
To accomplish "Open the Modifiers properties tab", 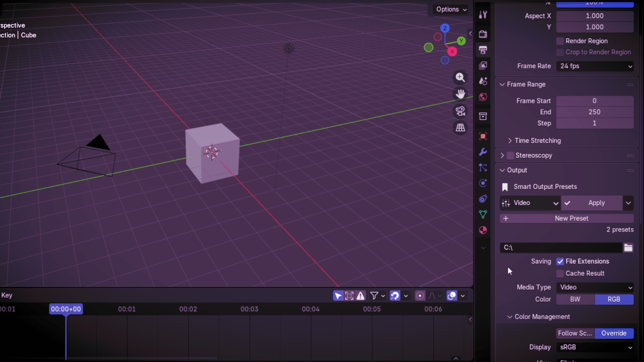I will click(x=483, y=152).
